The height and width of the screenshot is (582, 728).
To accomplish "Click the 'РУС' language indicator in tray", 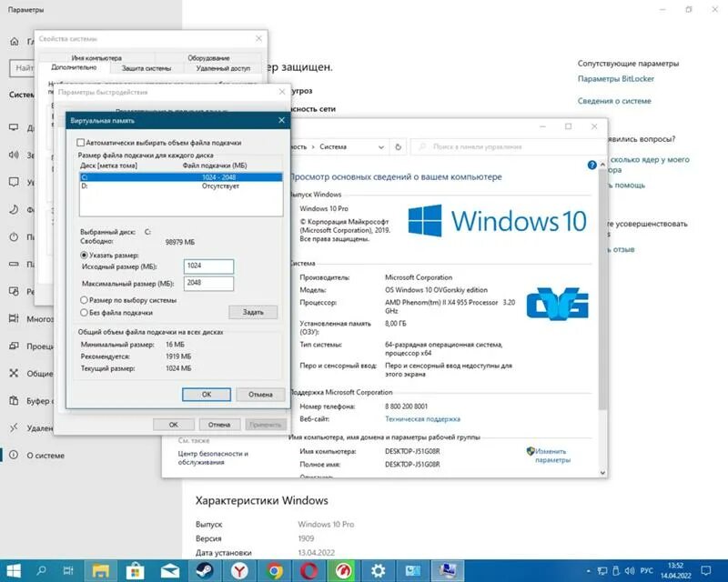I will (x=647, y=570).
